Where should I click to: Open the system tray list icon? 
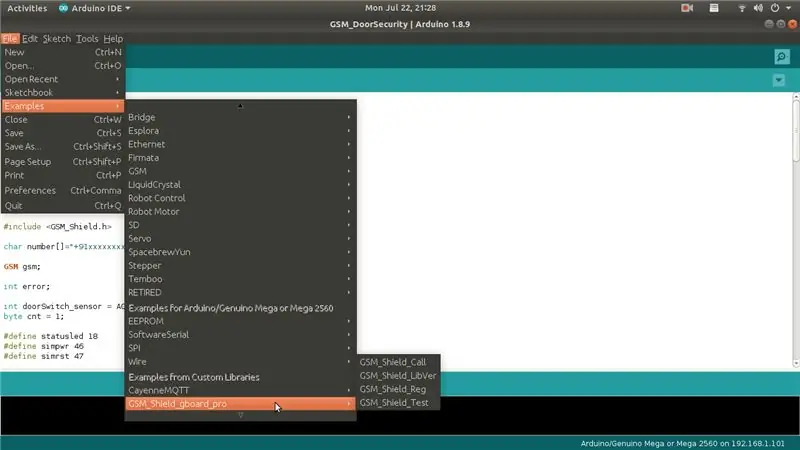point(714,8)
